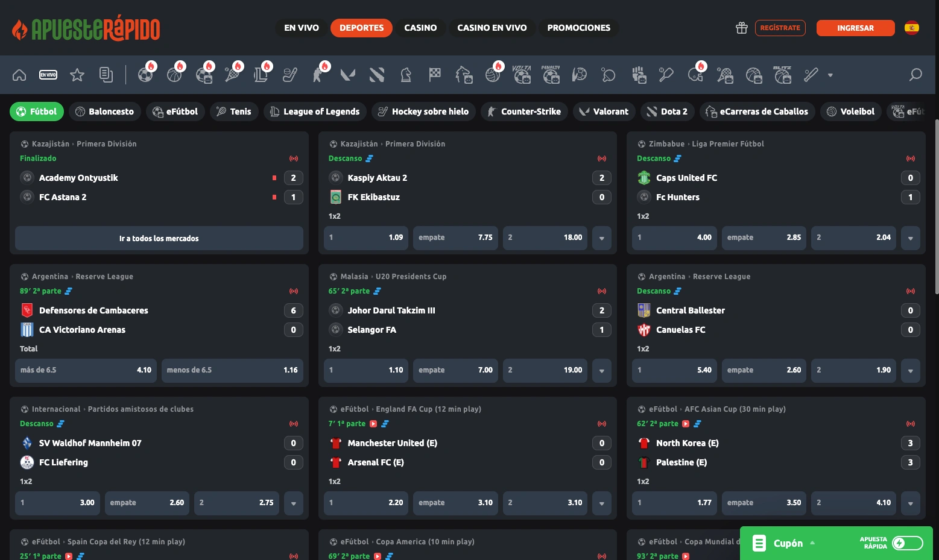Screen dimensions: 939x560
Task: Expand more markets for Caps United FC match
Action: point(911,238)
